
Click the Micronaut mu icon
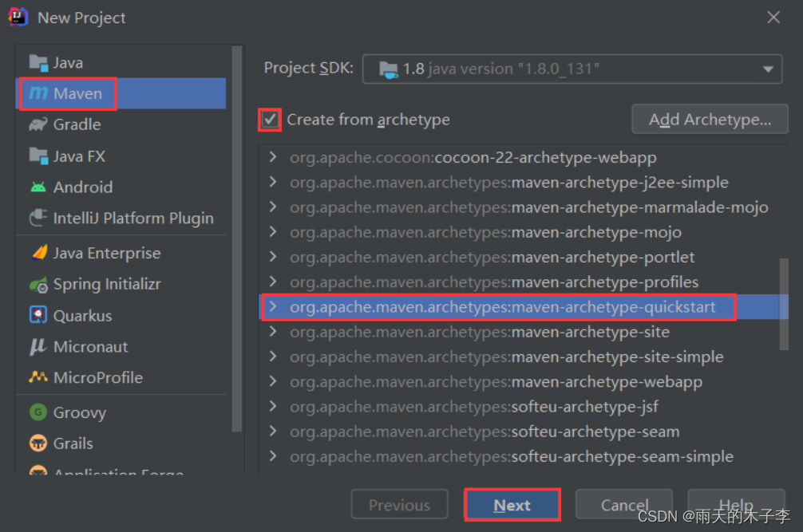pyautogui.click(x=38, y=347)
